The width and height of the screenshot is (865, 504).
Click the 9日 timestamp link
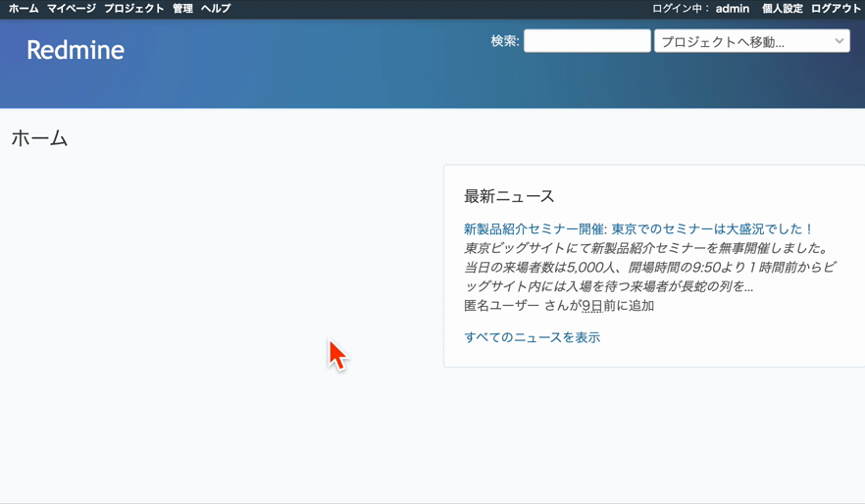pos(591,306)
